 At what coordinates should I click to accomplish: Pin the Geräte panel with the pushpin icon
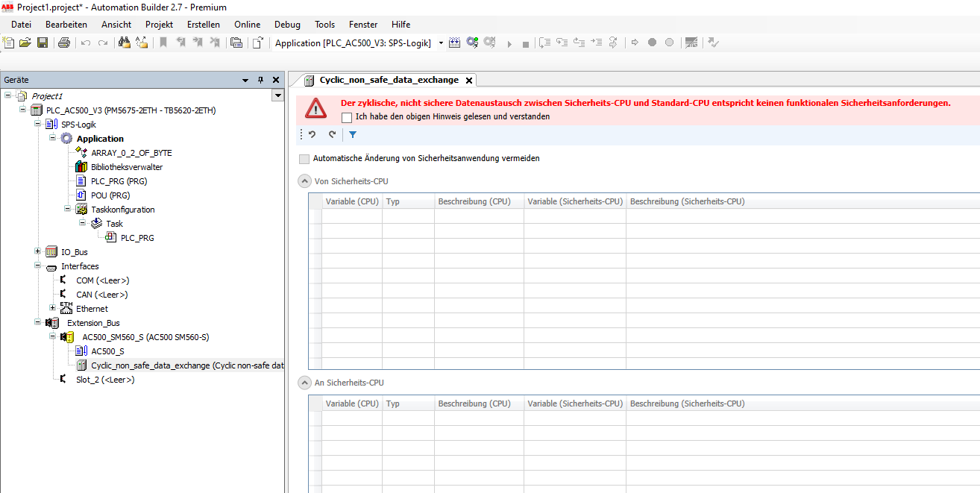click(x=260, y=80)
